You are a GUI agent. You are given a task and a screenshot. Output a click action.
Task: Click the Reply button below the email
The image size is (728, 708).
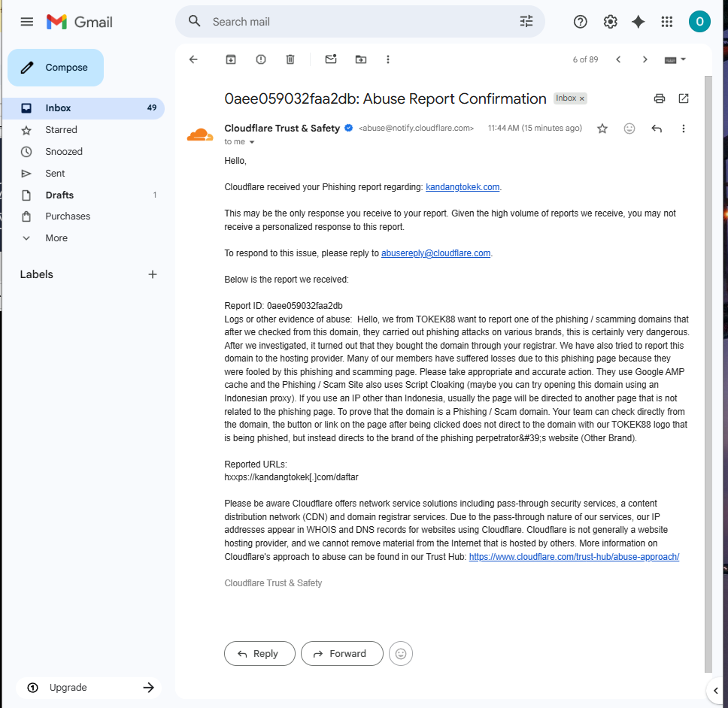point(259,654)
